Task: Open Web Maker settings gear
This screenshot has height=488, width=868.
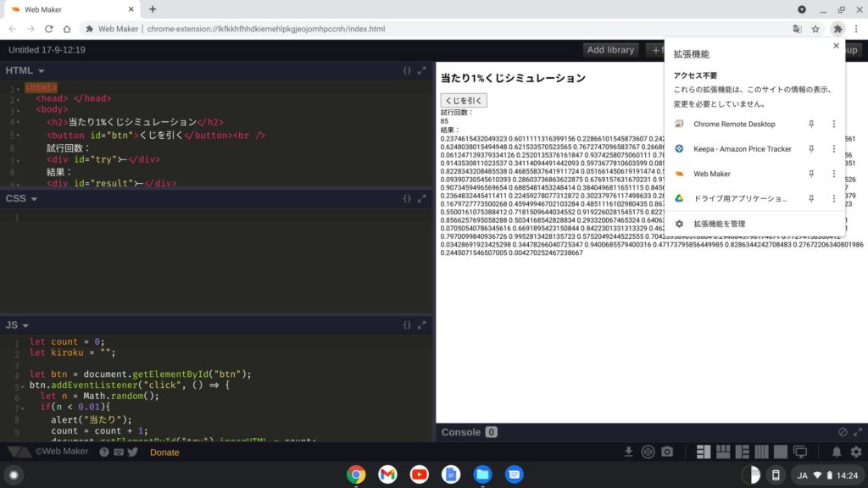Action: pyautogui.click(x=856, y=452)
